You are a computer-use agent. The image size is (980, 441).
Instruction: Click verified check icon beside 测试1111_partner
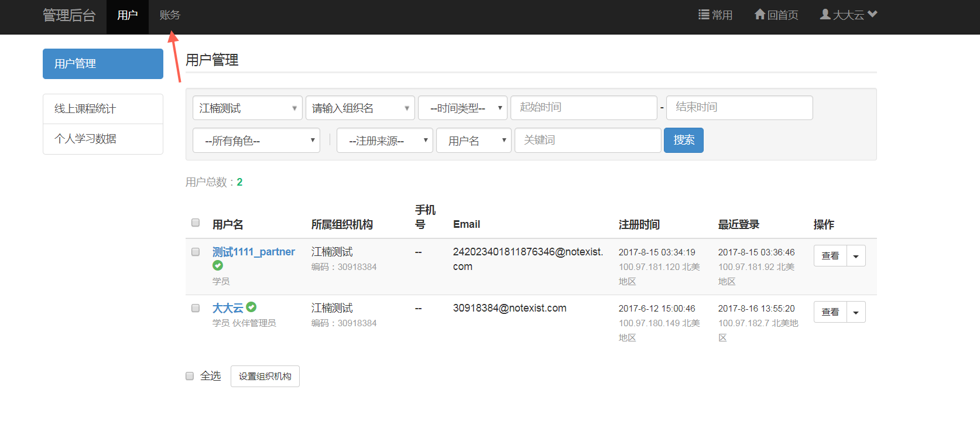click(x=218, y=266)
